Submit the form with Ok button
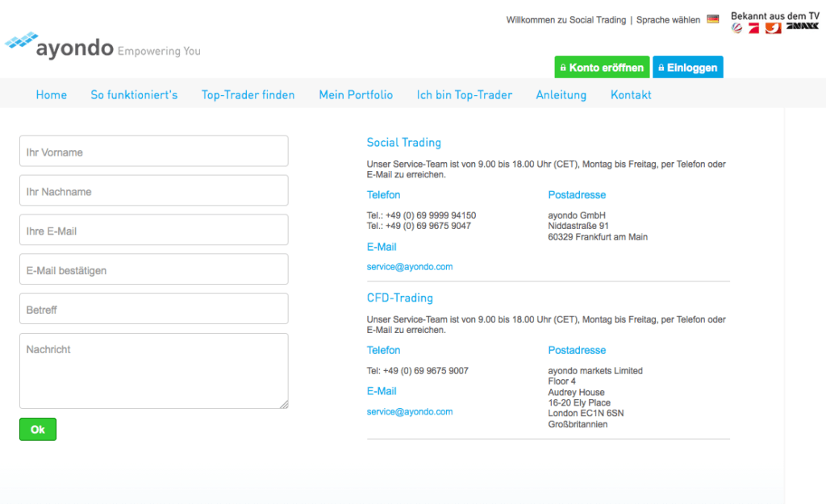The width and height of the screenshot is (826, 504). pos(38,429)
